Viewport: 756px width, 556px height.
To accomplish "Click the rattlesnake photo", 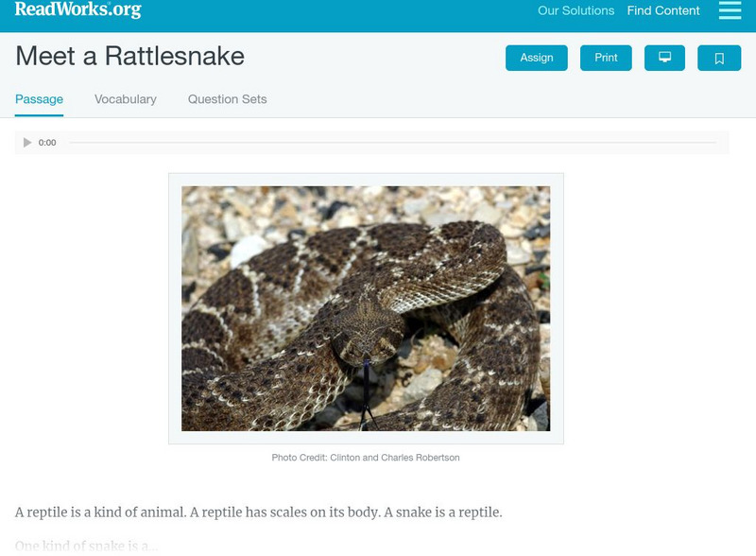I will pos(366,308).
